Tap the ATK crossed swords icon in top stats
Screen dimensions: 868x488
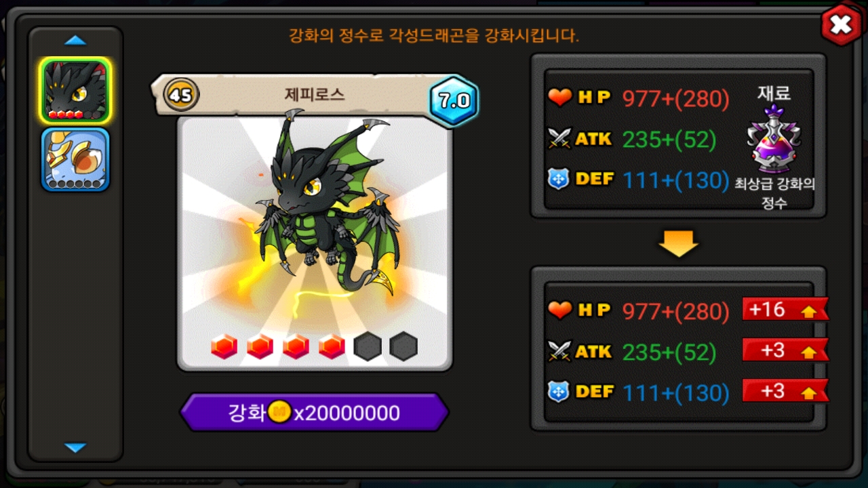click(x=560, y=139)
